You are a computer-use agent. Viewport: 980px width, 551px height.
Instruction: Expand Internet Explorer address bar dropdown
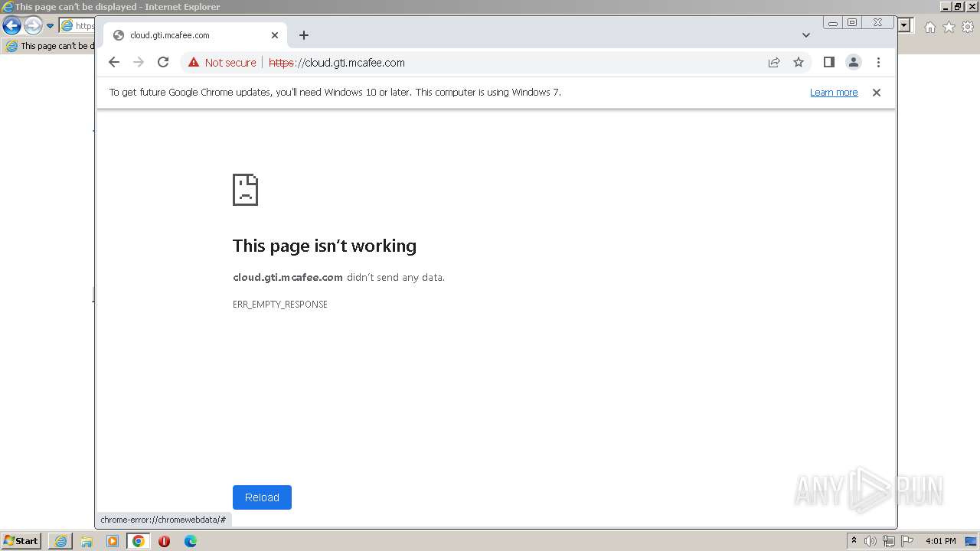904,26
